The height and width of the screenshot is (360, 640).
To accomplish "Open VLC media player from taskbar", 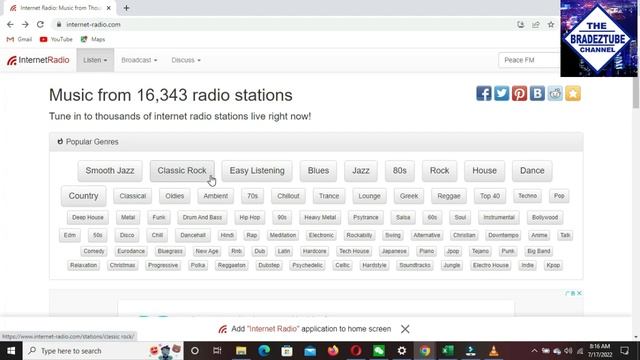I will 494,351.
